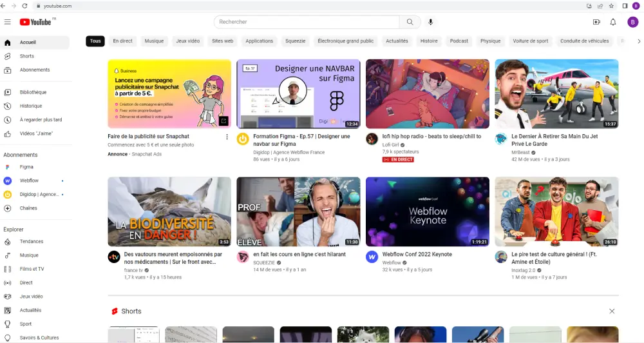Open Webflow Conf 2022 Keynote title
The width and height of the screenshot is (644, 343).
click(417, 255)
